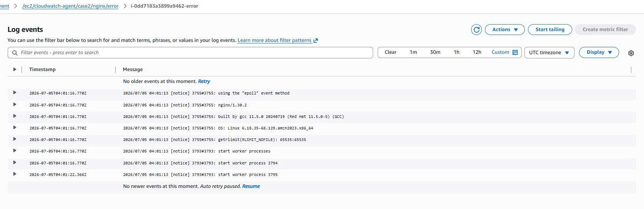
Task: Select the message 'start worker process 3794'
Action: click(x=200, y=163)
